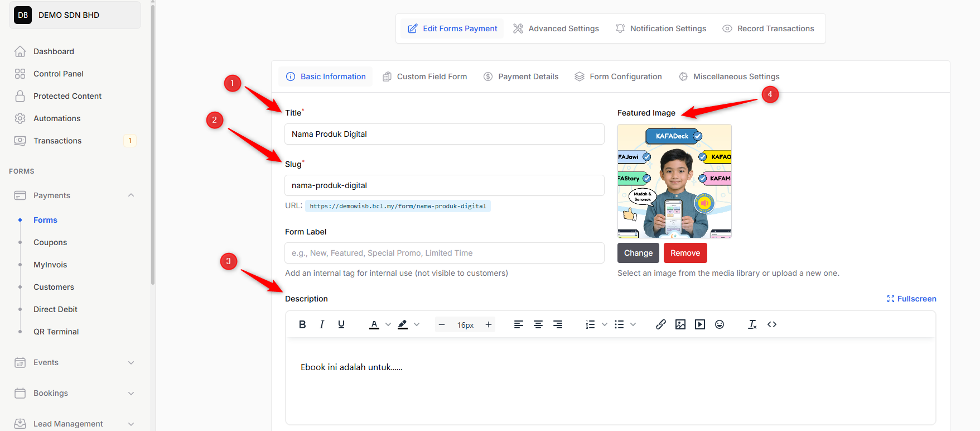
Task: Center align the description text
Action: pyautogui.click(x=538, y=324)
